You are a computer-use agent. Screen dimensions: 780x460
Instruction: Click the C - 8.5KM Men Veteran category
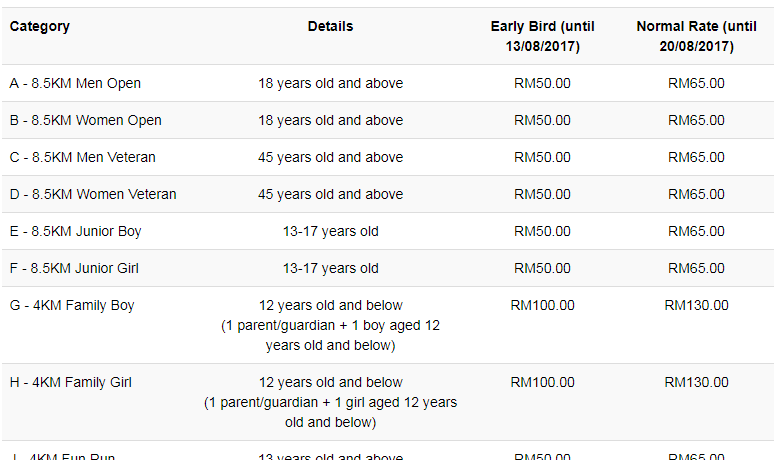coord(82,157)
